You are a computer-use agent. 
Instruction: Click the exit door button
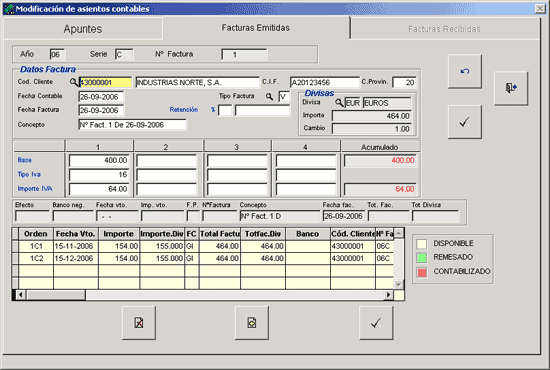click(511, 88)
